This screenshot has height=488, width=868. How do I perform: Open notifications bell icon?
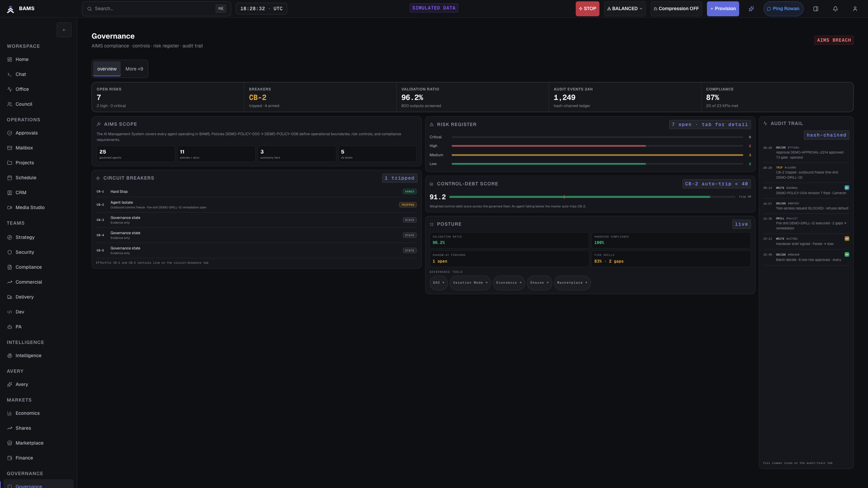pyautogui.click(x=835, y=9)
